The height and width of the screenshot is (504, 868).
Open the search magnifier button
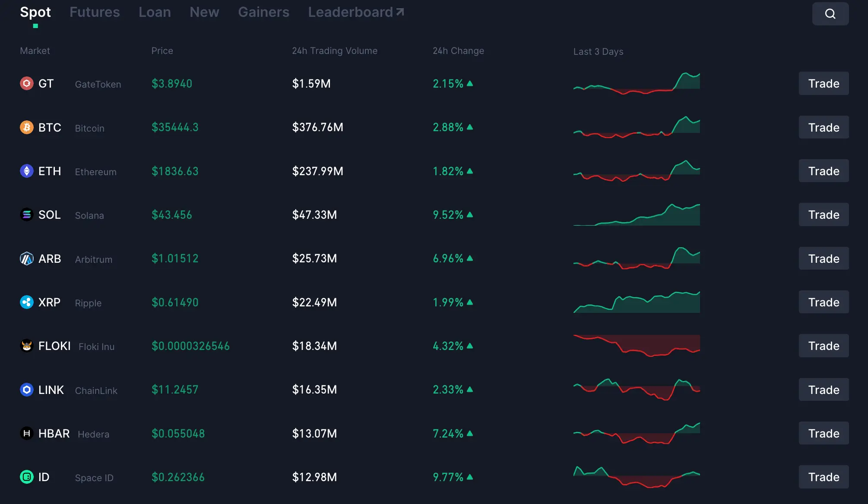(x=830, y=14)
